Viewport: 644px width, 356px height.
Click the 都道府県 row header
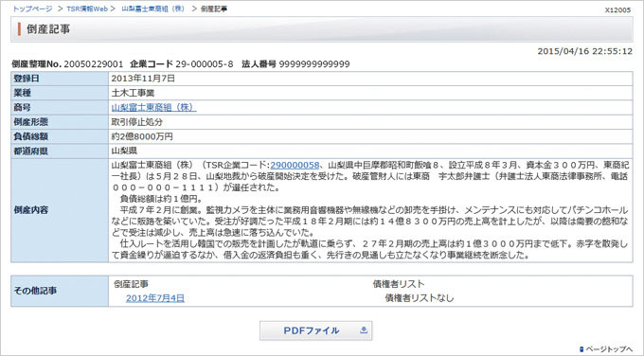point(60,151)
